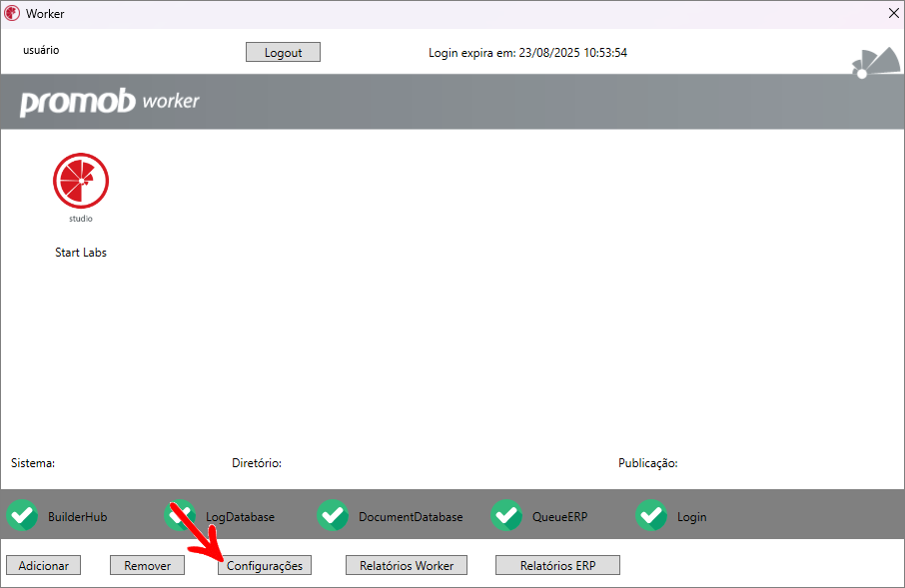This screenshot has width=905, height=588.
Task: Click the LogDatabase green check status icon
Action: [x=180, y=515]
